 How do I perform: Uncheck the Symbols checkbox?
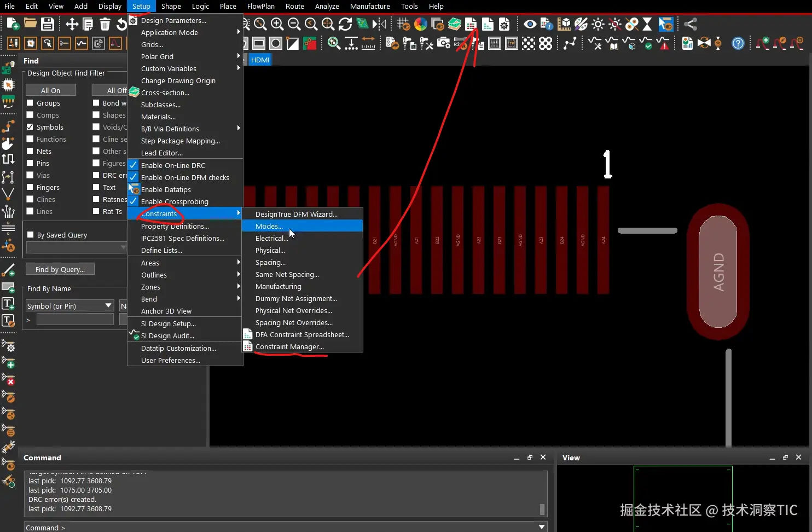pyautogui.click(x=30, y=127)
